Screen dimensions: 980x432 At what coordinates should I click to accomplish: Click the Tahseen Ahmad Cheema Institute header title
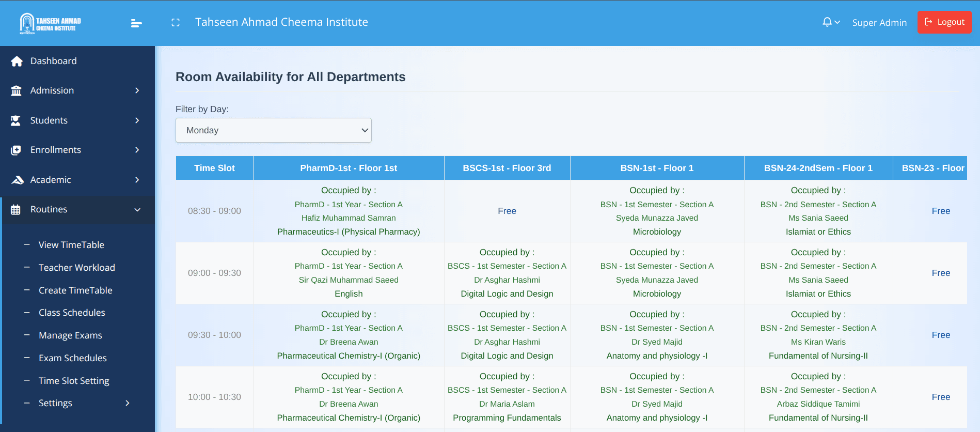(x=281, y=22)
